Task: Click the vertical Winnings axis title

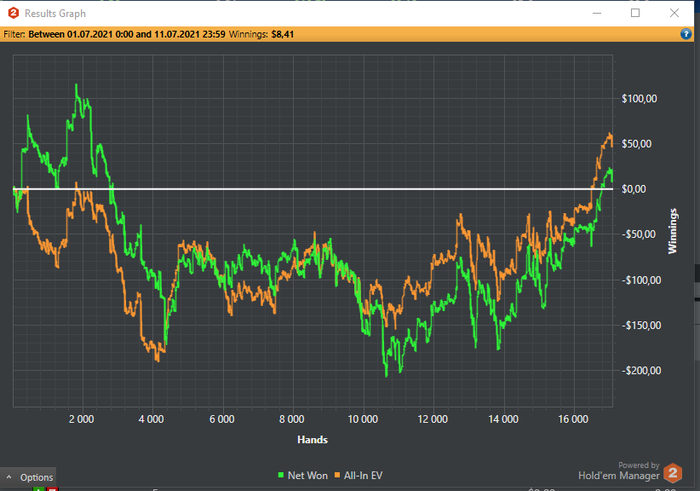Action: [x=672, y=231]
